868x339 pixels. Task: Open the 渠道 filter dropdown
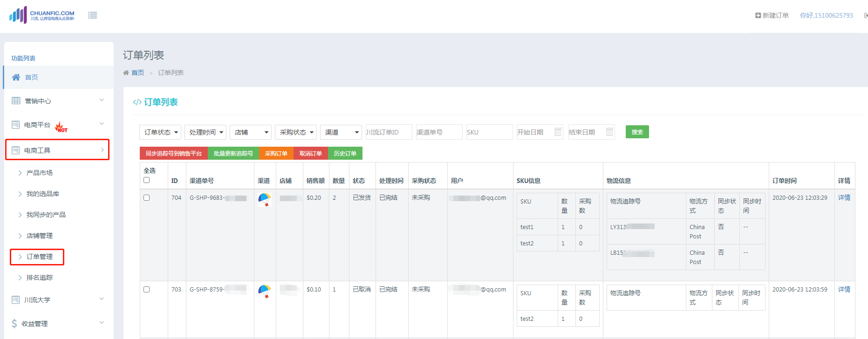[341, 132]
